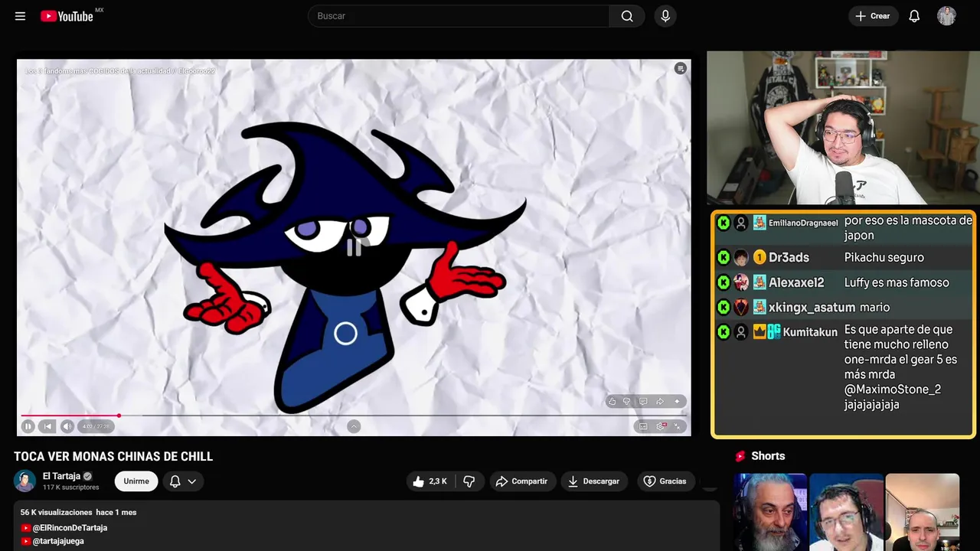The width and height of the screenshot is (980, 551).
Task: Open the white-bearded man Short thumbnail
Action: [770, 512]
